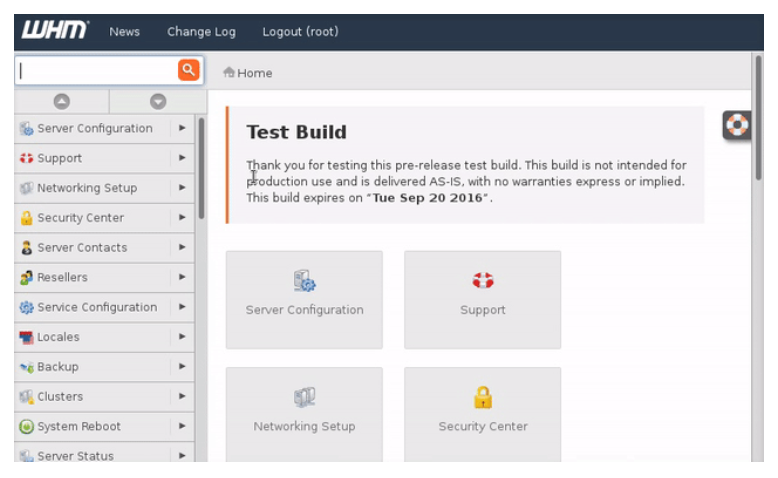
Task: Expand the Locales section arrow
Action: click(x=182, y=337)
